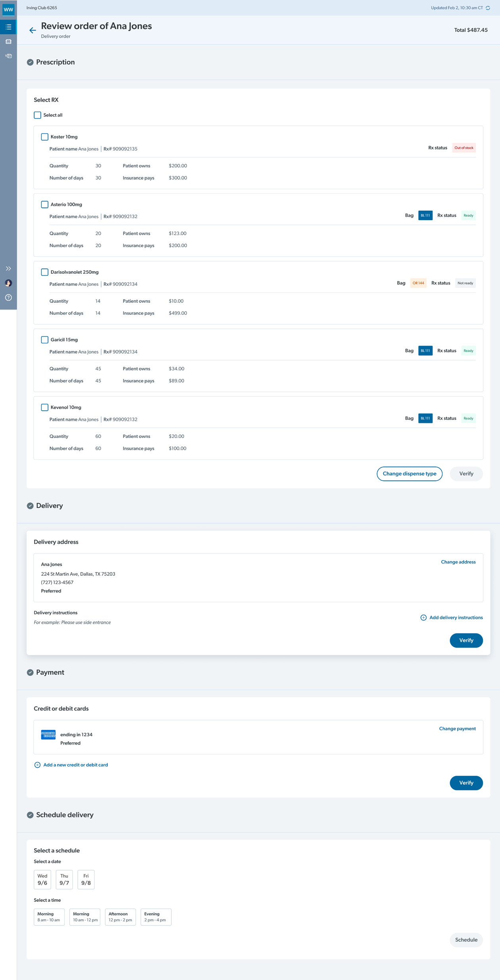Screen dimensions: 500x980
Task: Click Ready status badge for Garicil 15mg
Action: (468, 351)
